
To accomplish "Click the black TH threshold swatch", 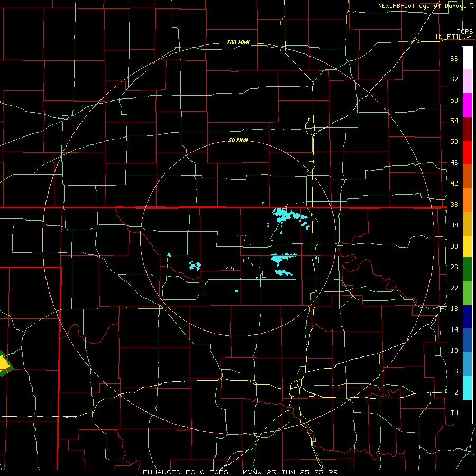I will (x=467, y=411).
